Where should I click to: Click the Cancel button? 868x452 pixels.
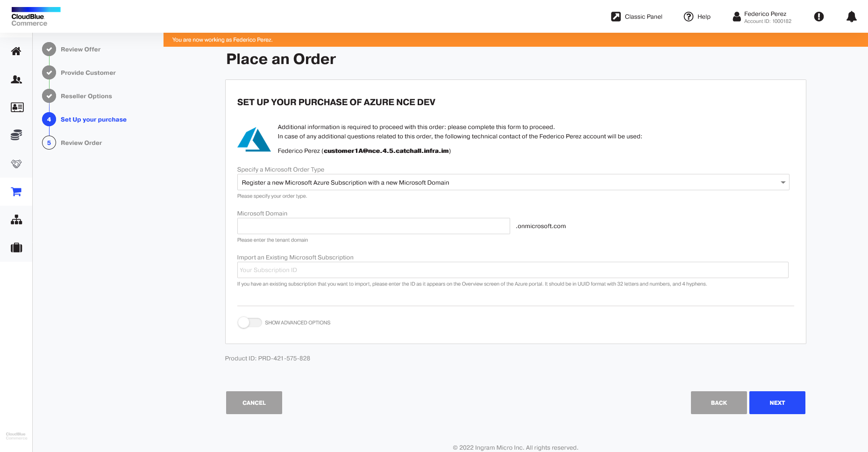(254, 402)
